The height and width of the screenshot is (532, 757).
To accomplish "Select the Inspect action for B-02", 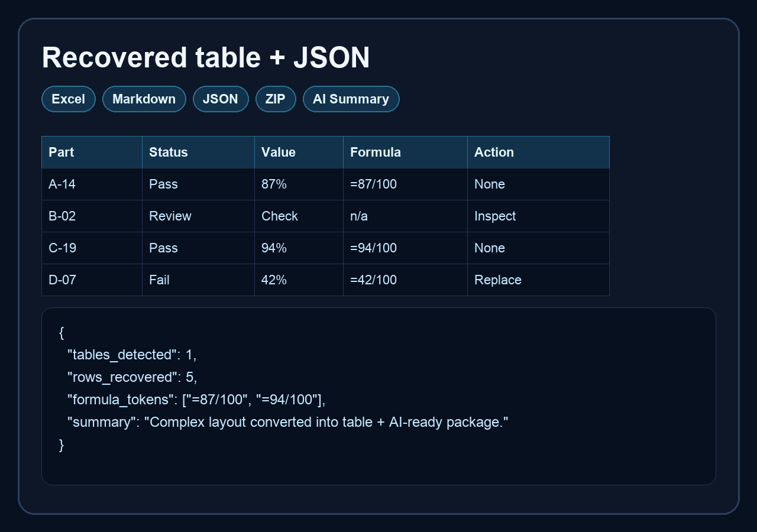I will [x=495, y=216].
